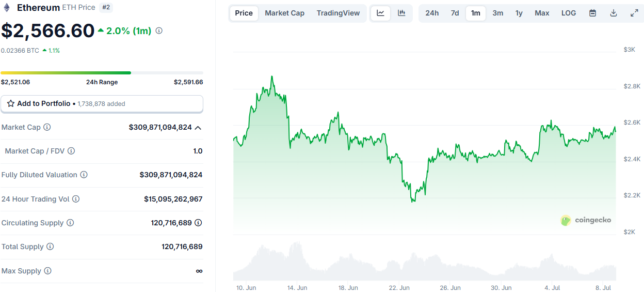Viewport: 644px width, 292px height.
Task: Click the volume histogram below the chart
Action: pos(424,262)
